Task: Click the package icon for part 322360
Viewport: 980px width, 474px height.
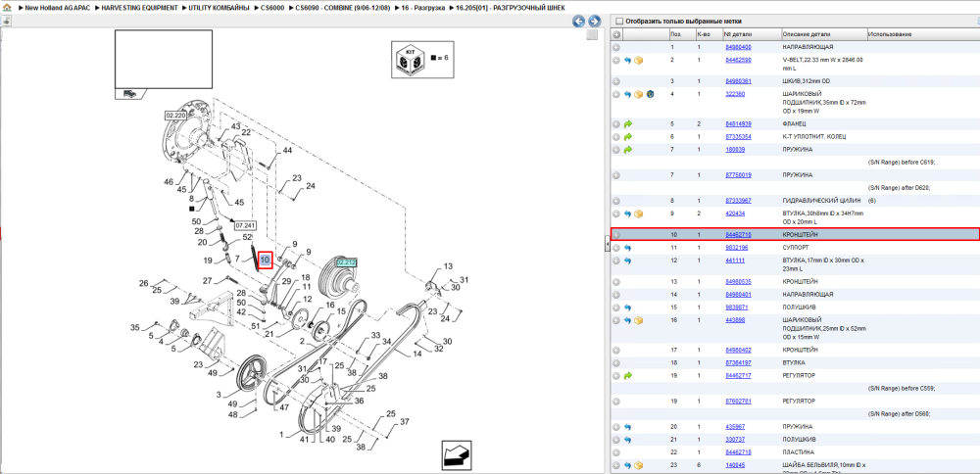Action: pyautogui.click(x=639, y=94)
